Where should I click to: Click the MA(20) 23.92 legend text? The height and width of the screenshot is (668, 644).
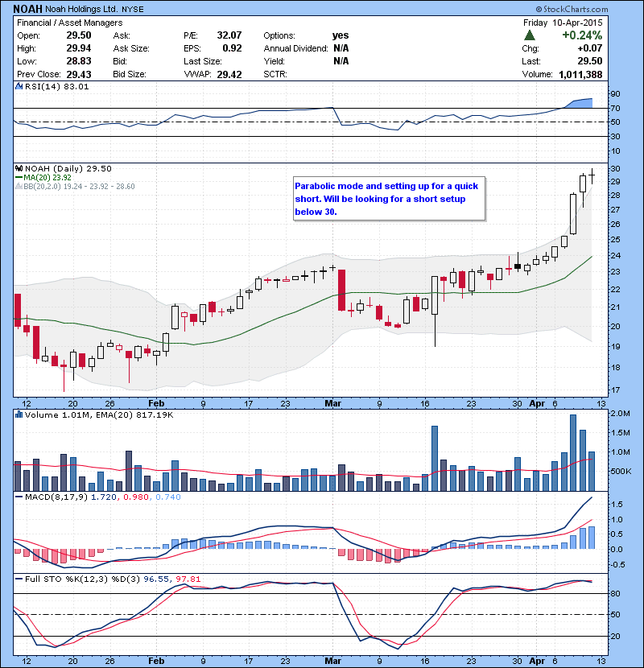[x=47, y=178]
